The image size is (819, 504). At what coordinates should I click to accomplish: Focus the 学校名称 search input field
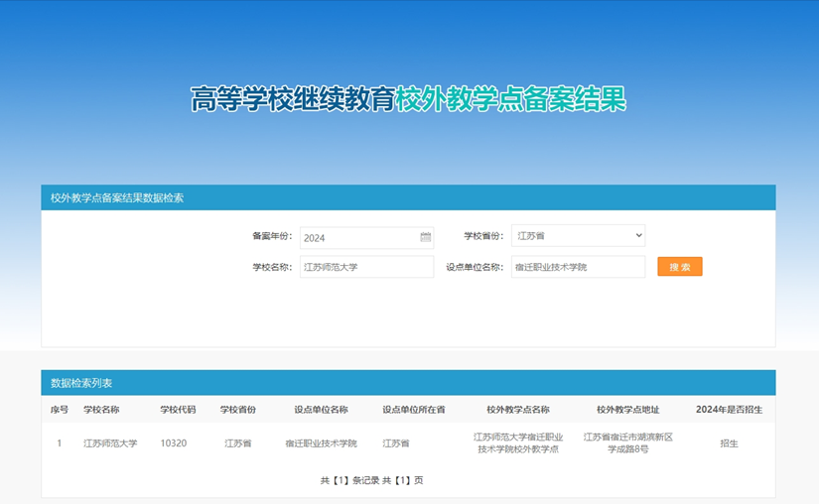[366, 267]
